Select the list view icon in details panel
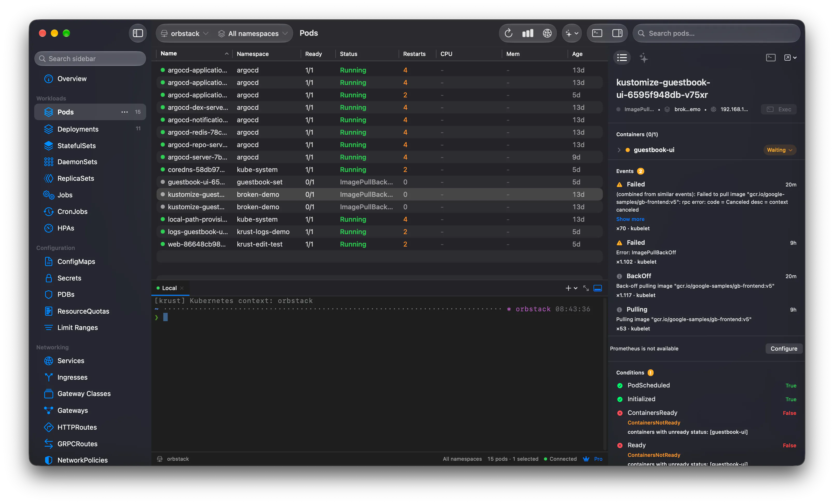 coord(622,58)
